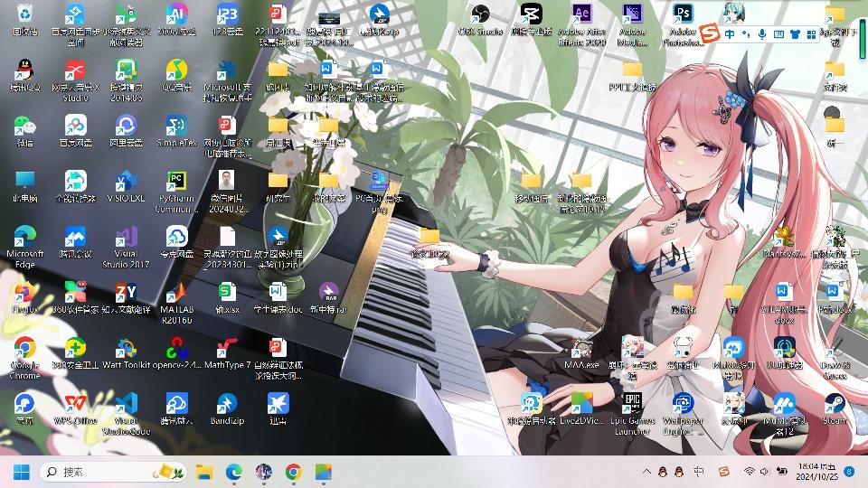868x488 pixels.
Task: Launch MathType 7 shortcut
Action: (x=228, y=353)
